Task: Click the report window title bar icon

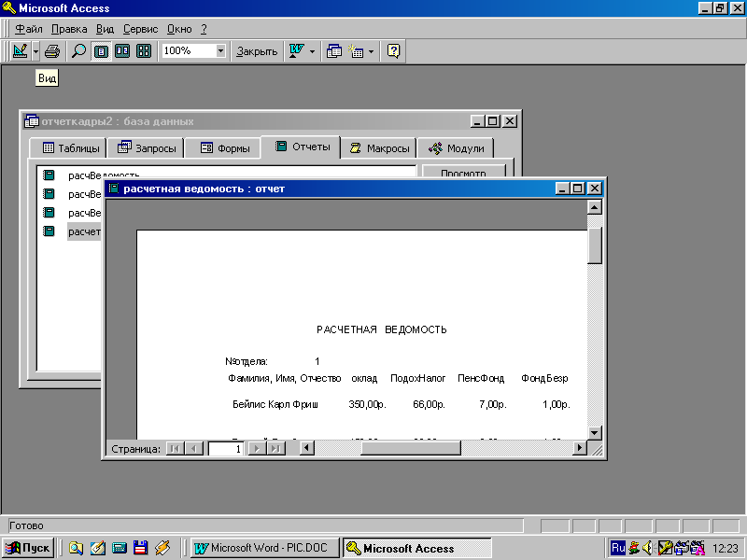Action: click(x=113, y=189)
